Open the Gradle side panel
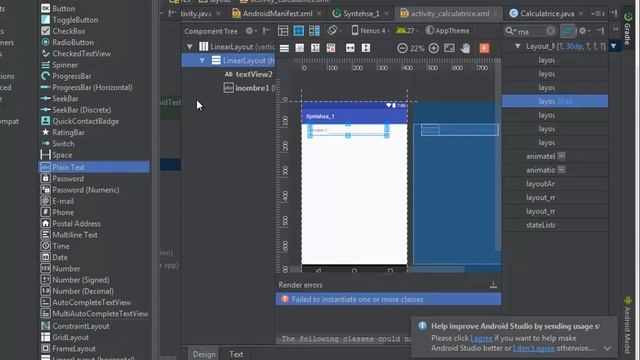Image resolution: width=640 pixels, height=360 pixels. pyautogui.click(x=628, y=29)
